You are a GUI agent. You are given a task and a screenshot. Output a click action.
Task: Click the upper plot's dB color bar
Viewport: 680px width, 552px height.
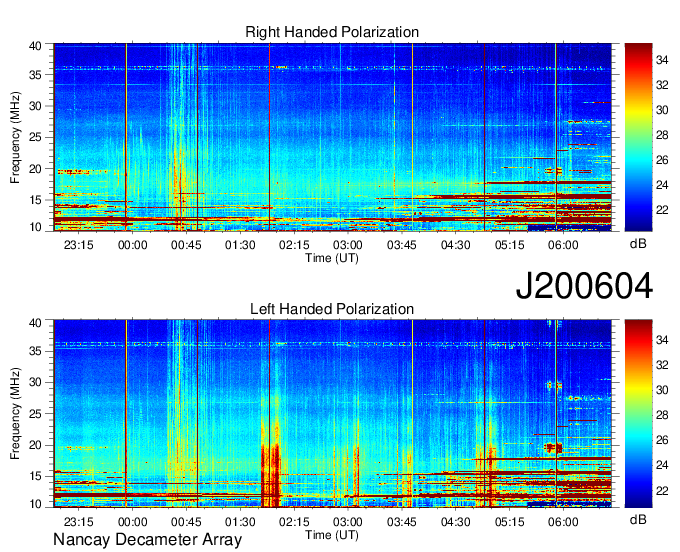638,137
